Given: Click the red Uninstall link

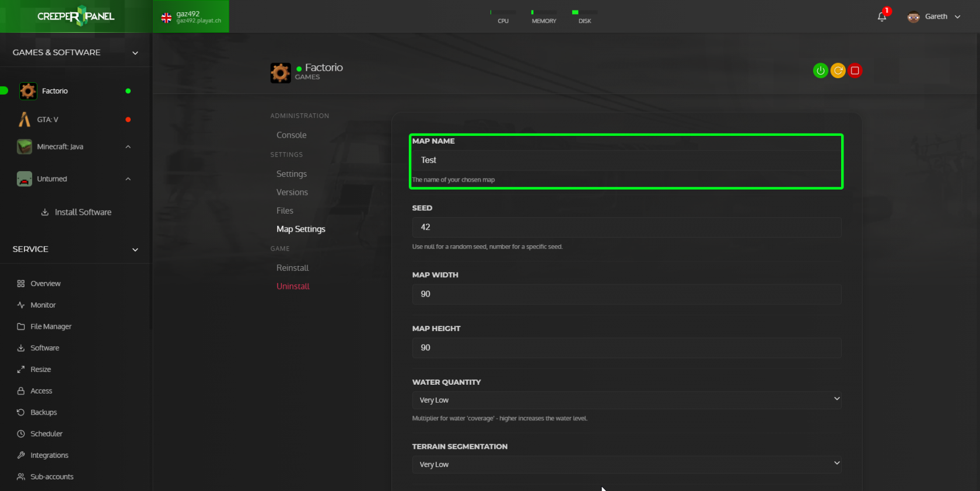Looking at the screenshot, I should point(293,286).
